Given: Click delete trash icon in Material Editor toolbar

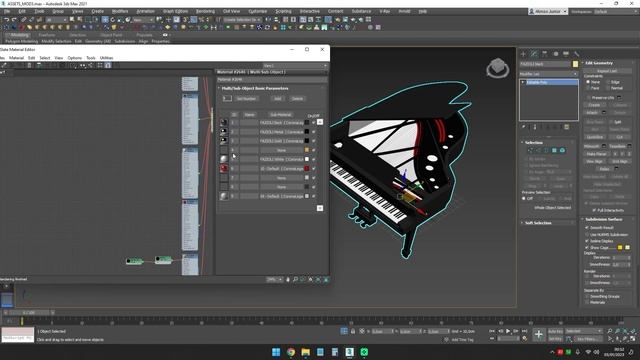Looking at the screenshot, I should pos(29,65).
